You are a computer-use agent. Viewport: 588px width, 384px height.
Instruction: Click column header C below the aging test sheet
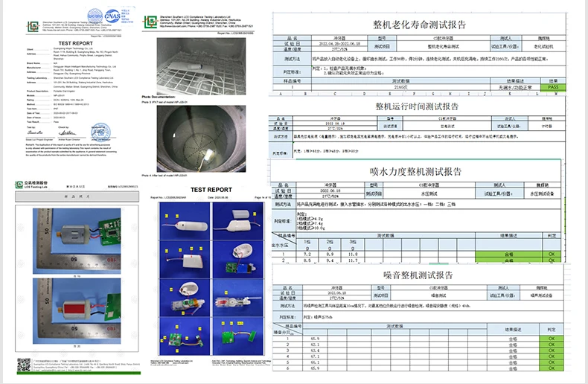pos(334,94)
